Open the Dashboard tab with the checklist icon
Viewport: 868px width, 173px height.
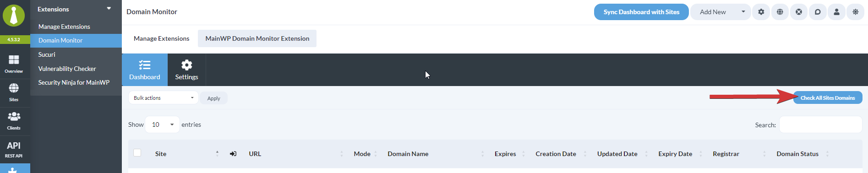coord(145,70)
